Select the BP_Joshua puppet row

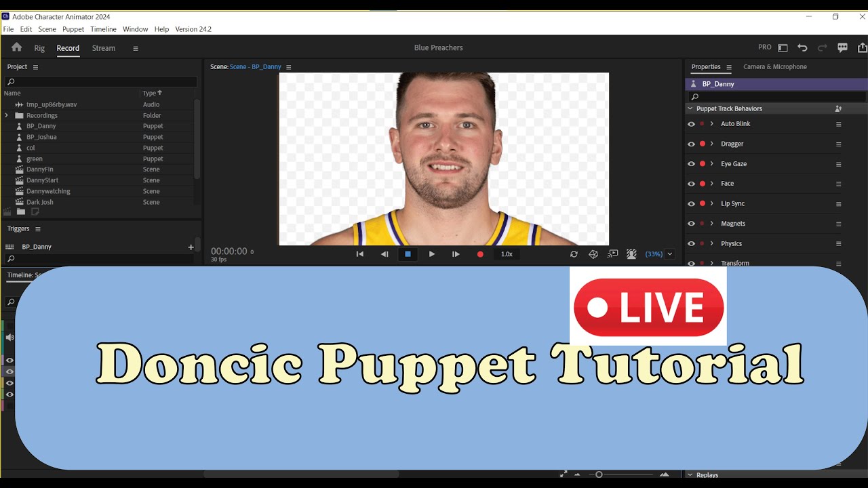[98, 137]
